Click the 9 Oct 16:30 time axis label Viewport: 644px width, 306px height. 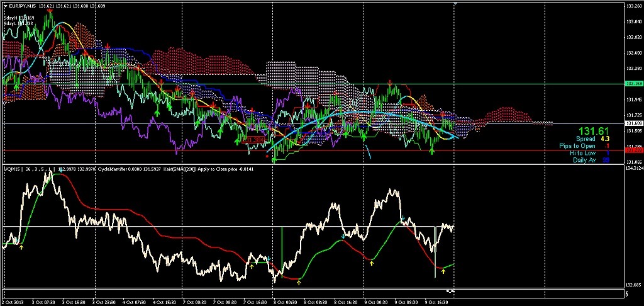point(436,302)
